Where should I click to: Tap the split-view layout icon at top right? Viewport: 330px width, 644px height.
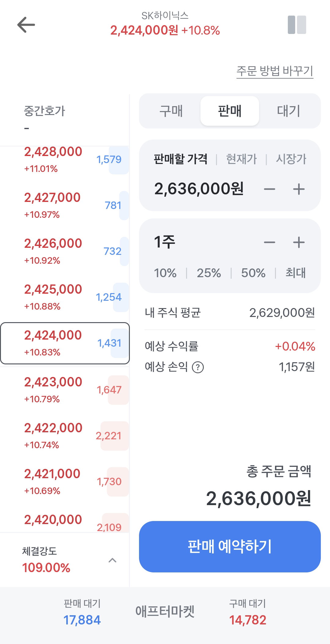point(297,25)
